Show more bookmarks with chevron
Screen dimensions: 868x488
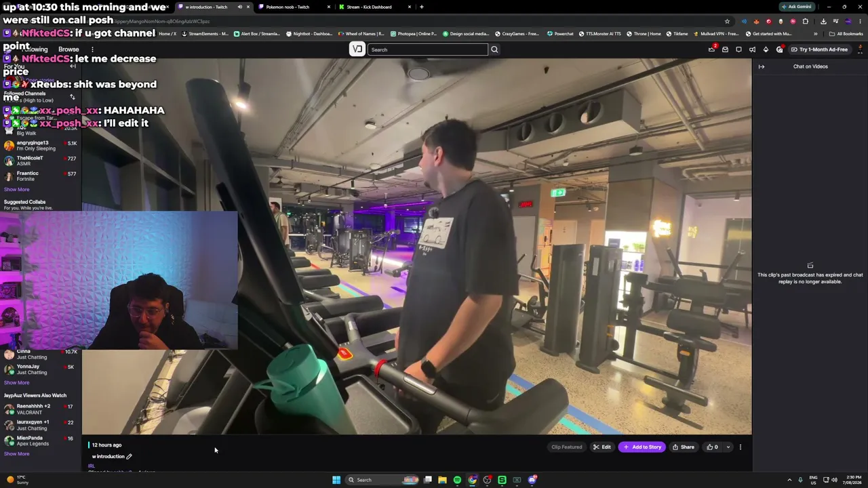816,34
